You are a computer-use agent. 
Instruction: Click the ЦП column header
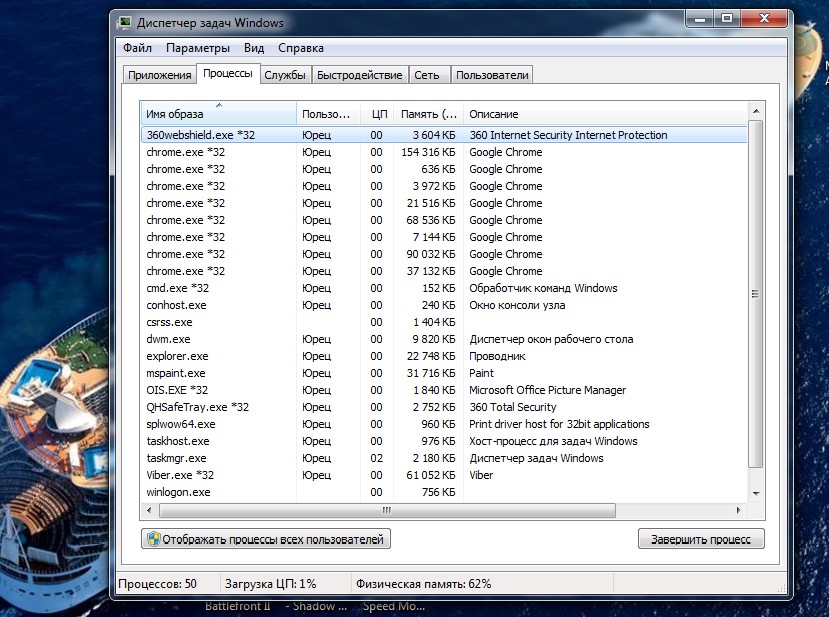(377, 113)
